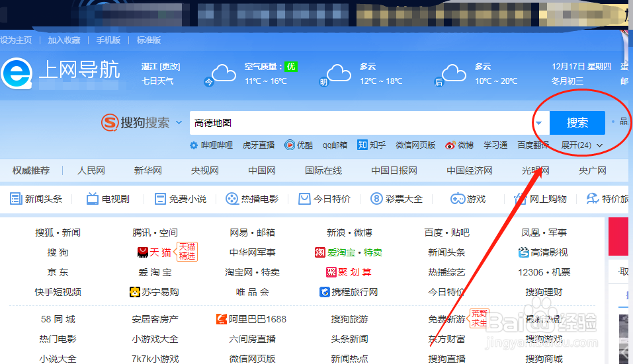
Task: Open 12306 • 机票 link
Action: (x=544, y=272)
